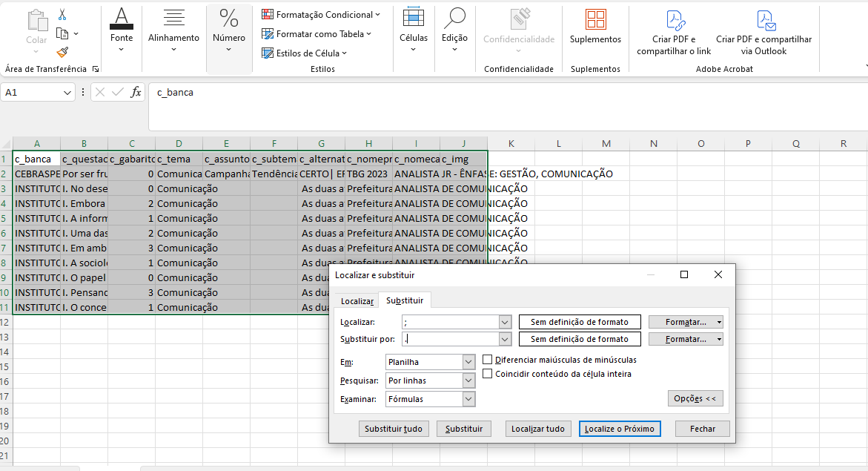Screen dimensions: 868x471
Task: Select row 12 header
Action: coord(5,323)
